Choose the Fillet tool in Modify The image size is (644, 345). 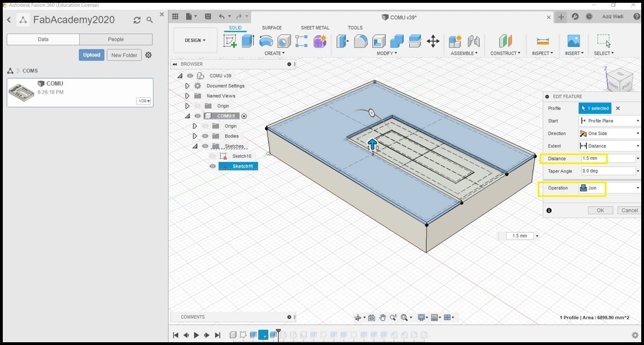pyautogui.click(x=361, y=41)
